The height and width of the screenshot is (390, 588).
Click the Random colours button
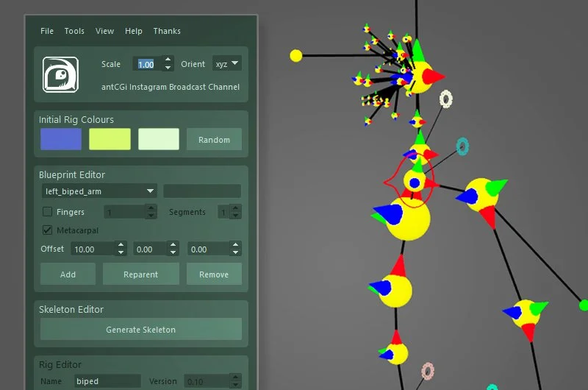pos(214,140)
